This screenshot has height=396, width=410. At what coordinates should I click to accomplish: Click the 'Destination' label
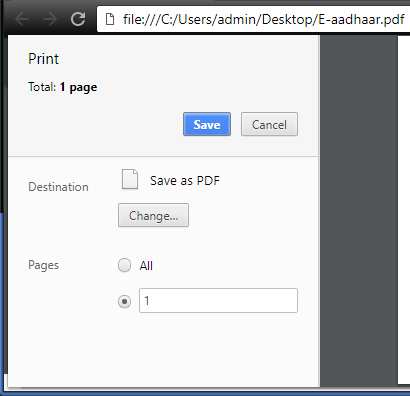pyautogui.click(x=58, y=187)
